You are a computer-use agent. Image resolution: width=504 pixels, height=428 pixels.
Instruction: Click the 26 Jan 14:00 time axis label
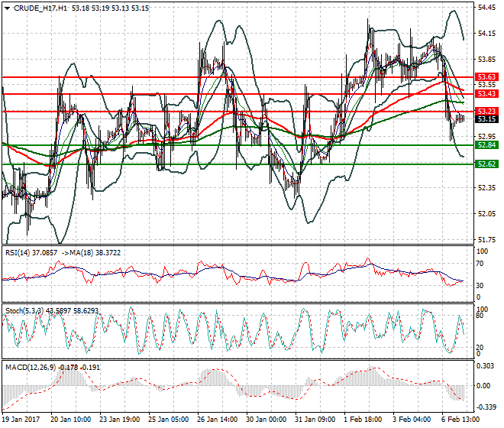[x=216, y=420]
